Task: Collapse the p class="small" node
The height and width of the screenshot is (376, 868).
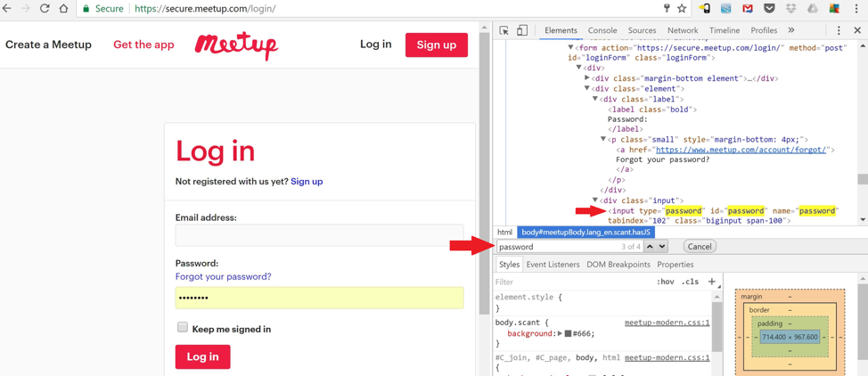Action: pos(603,140)
